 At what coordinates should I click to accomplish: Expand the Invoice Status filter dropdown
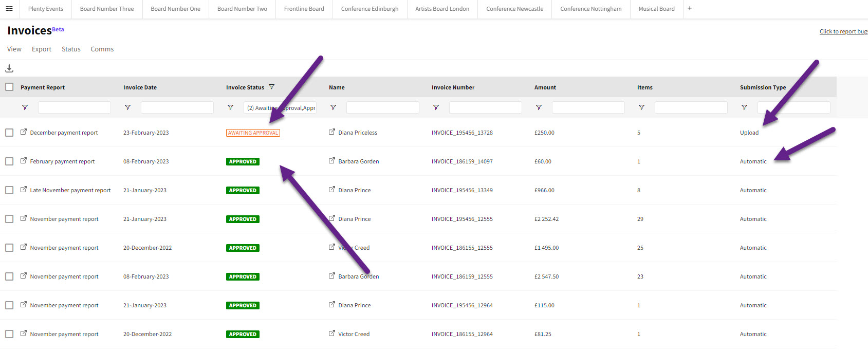(x=280, y=108)
